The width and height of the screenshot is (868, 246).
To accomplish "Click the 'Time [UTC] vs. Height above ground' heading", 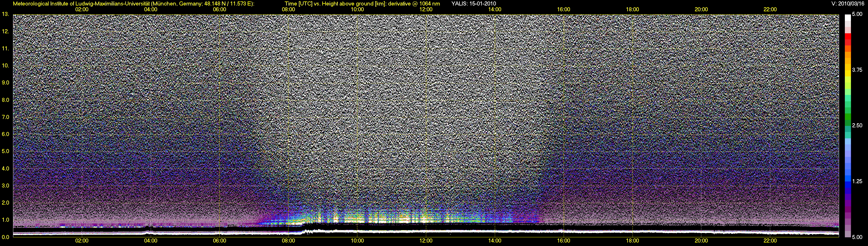I will coord(362,4).
